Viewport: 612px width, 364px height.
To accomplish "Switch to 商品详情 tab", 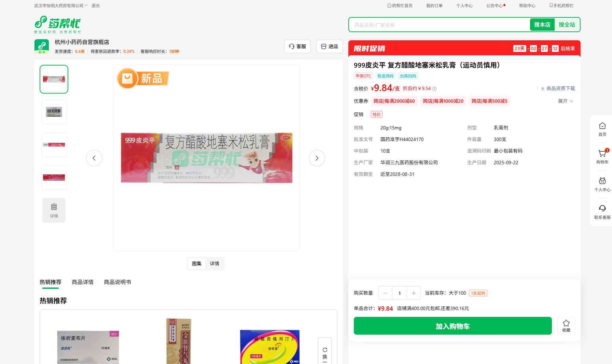I will point(82,282).
